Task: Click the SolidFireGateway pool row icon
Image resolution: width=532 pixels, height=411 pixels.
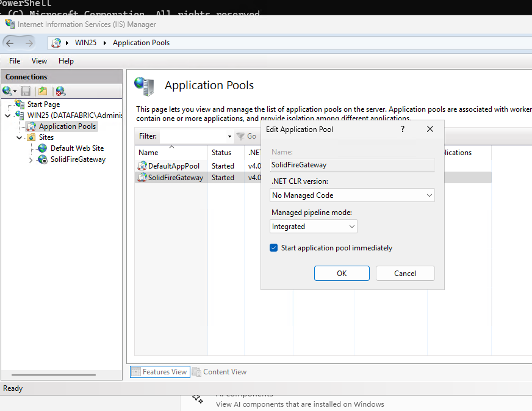Action: point(142,177)
